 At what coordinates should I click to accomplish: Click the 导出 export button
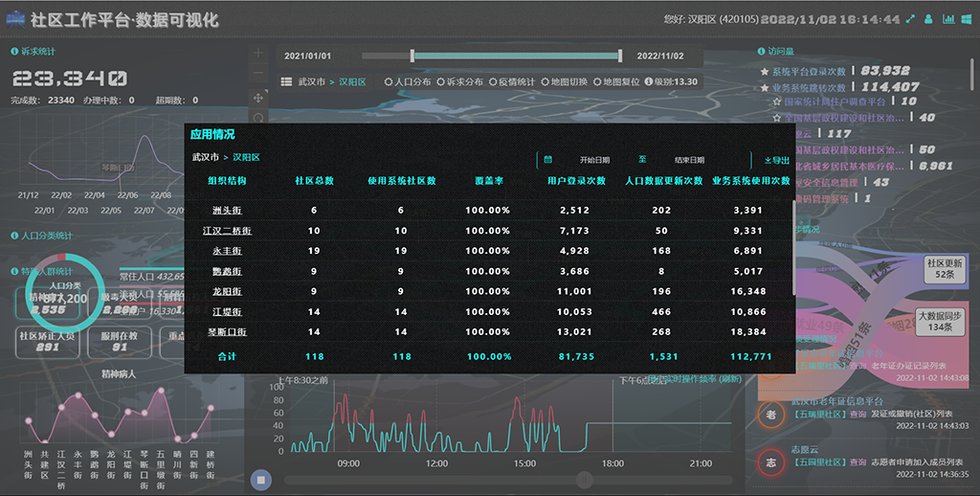pos(777,160)
